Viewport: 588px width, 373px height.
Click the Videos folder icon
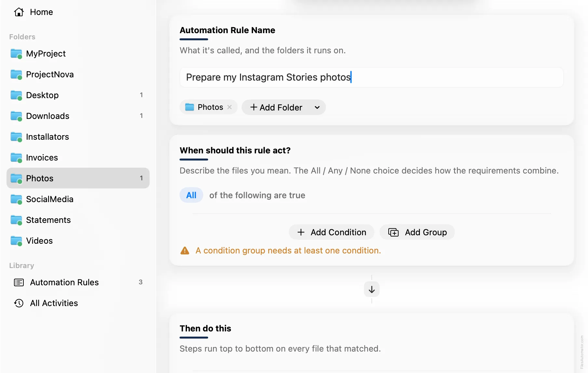(16, 241)
